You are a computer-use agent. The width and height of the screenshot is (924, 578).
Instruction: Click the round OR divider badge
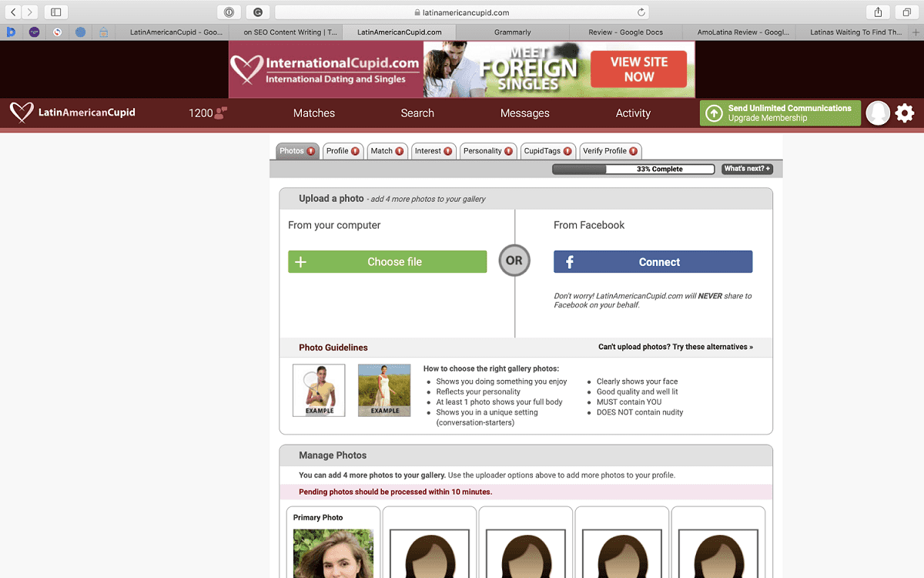(514, 260)
